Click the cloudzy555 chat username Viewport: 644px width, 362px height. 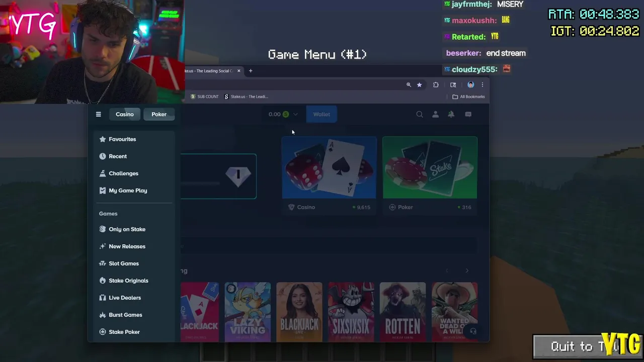pyautogui.click(x=475, y=69)
